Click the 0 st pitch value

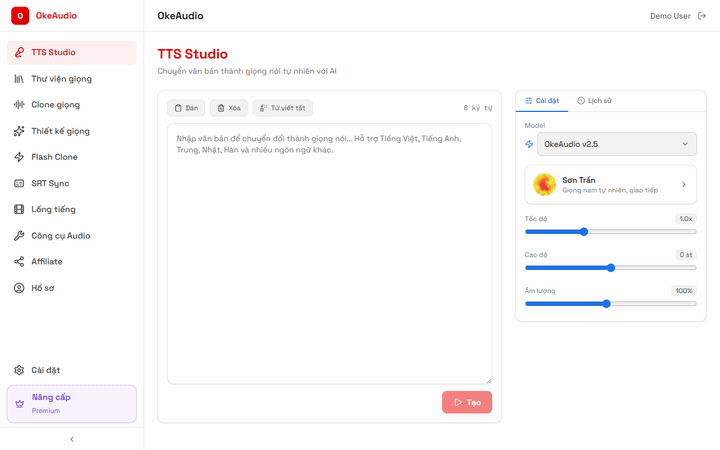686,255
